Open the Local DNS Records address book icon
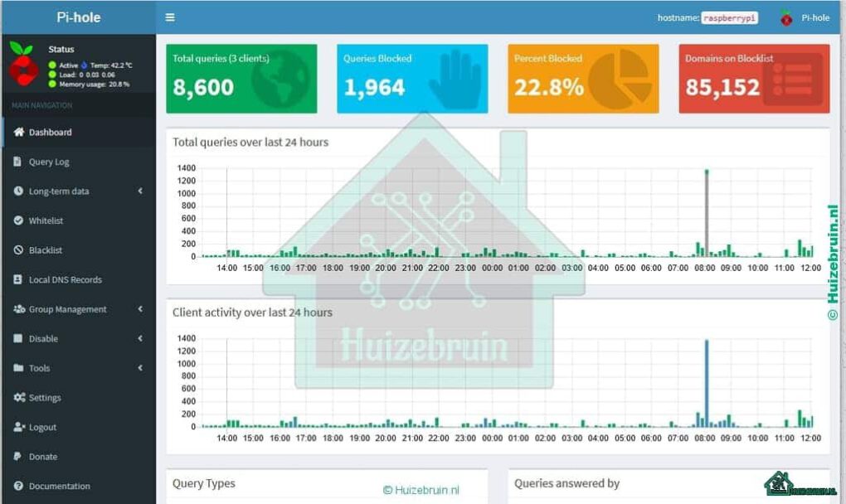846x504 pixels. pos(17,279)
